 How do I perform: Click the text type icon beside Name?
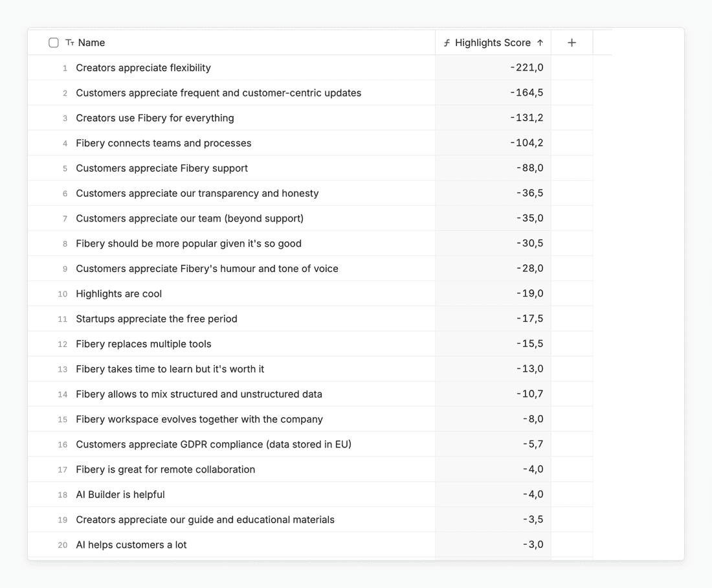[x=70, y=43]
